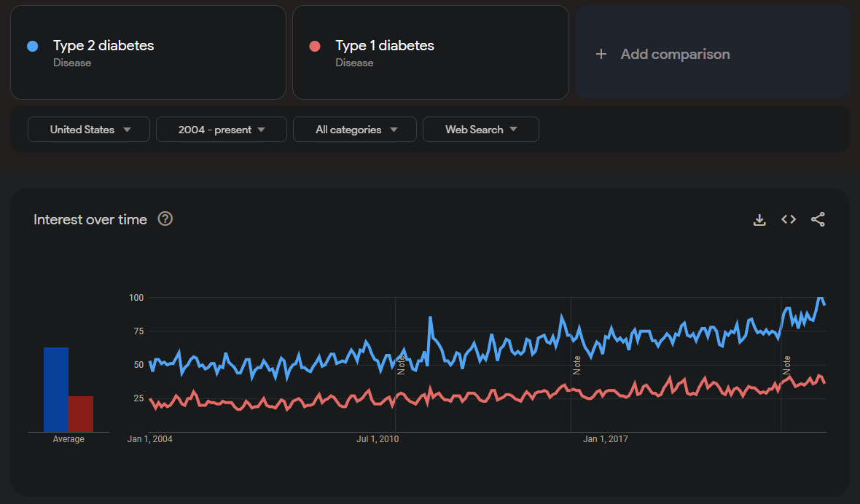Open the Web Search type dropdown
Viewport: 860px width, 504px height.
[x=481, y=130]
